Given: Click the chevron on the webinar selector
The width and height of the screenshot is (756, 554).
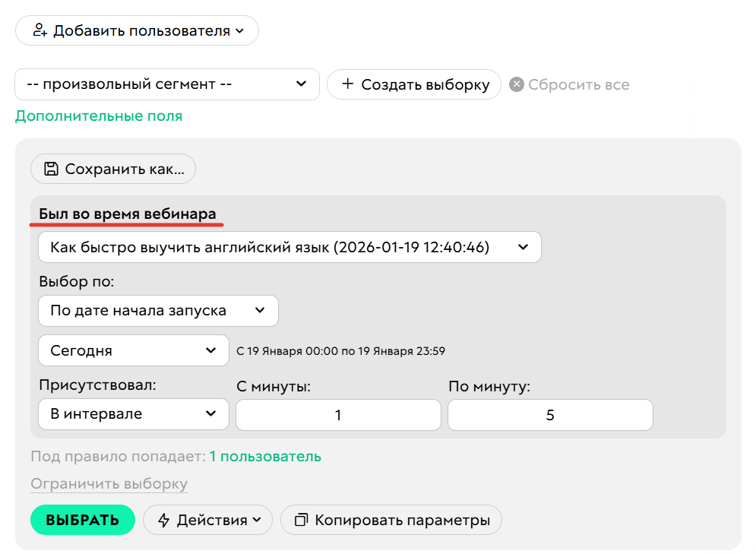Looking at the screenshot, I should click(x=523, y=247).
